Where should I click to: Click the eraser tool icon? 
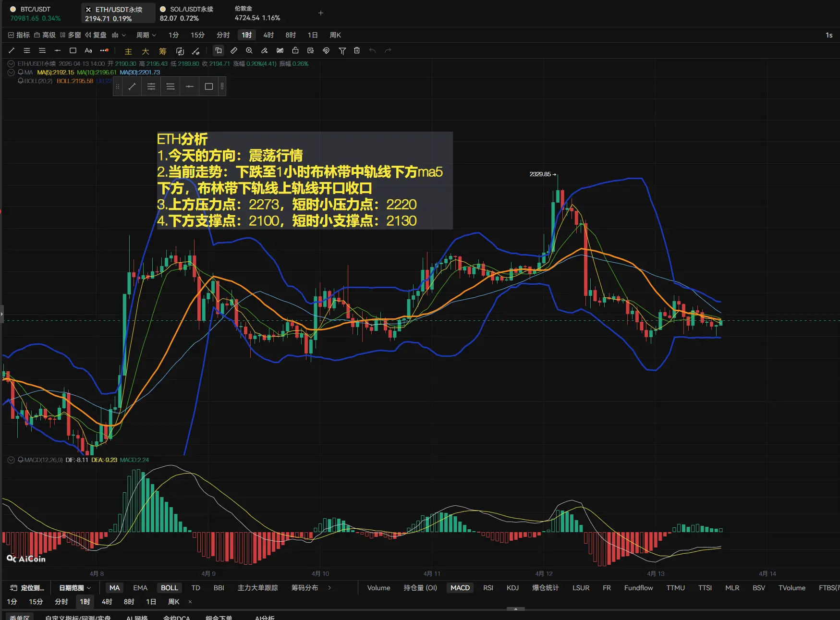point(265,50)
